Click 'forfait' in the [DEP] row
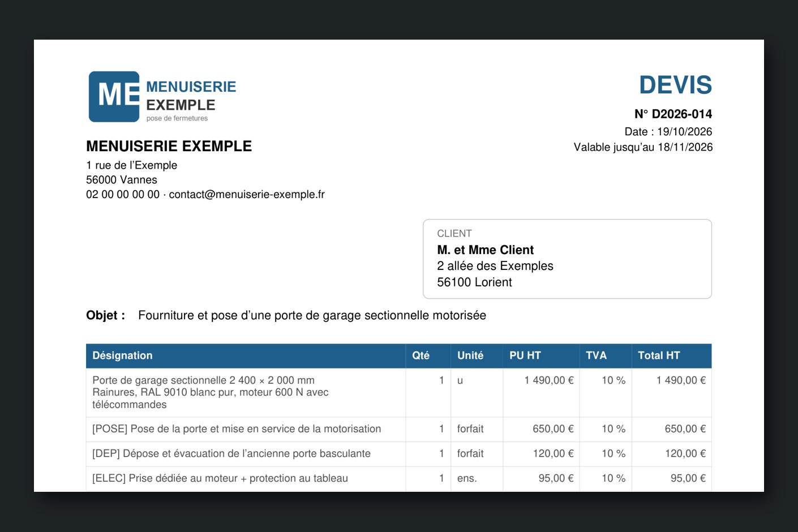 [470, 453]
